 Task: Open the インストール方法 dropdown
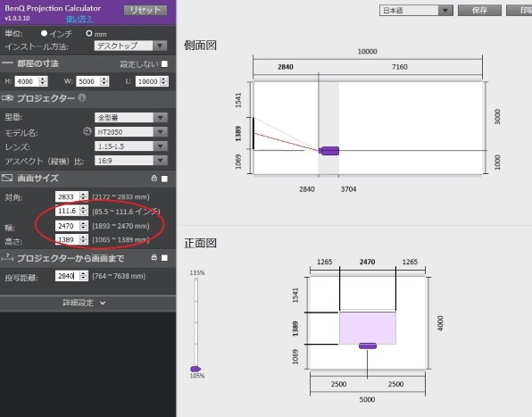point(130,46)
